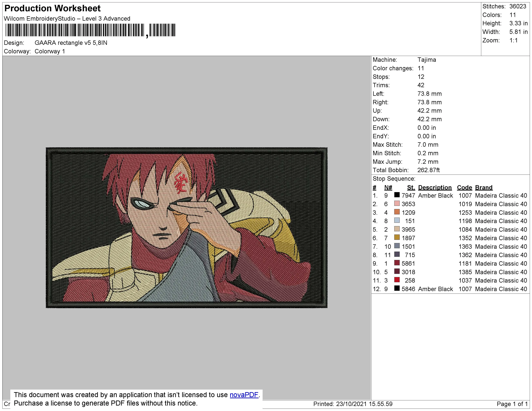Viewport: 532px width, 411px height.
Task: Click the width value '5.81 in'
Action: (x=518, y=32)
